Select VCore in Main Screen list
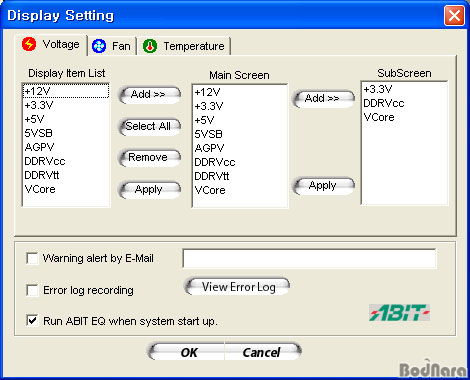 240,190
